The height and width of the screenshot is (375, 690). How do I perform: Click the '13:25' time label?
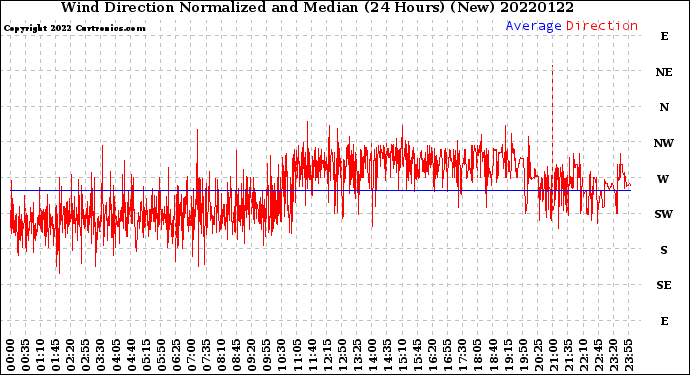pyautogui.click(x=357, y=356)
